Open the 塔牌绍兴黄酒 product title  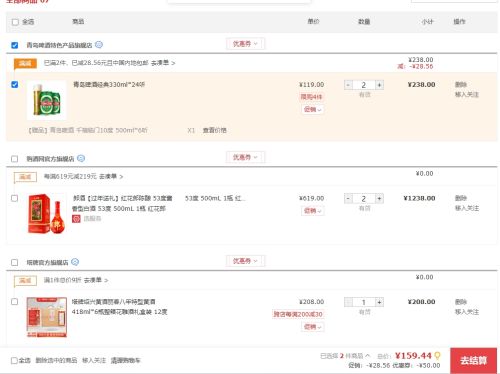[120, 307]
